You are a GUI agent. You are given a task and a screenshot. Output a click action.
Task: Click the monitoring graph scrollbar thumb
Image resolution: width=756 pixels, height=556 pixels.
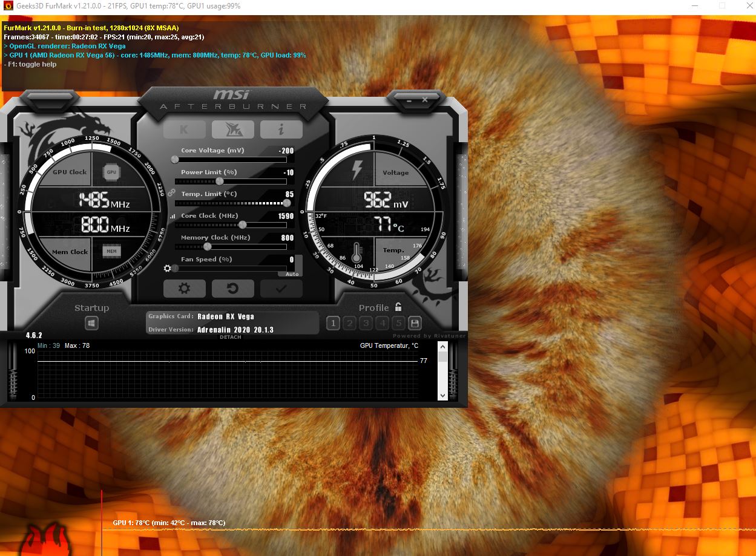[x=442, y=356]
